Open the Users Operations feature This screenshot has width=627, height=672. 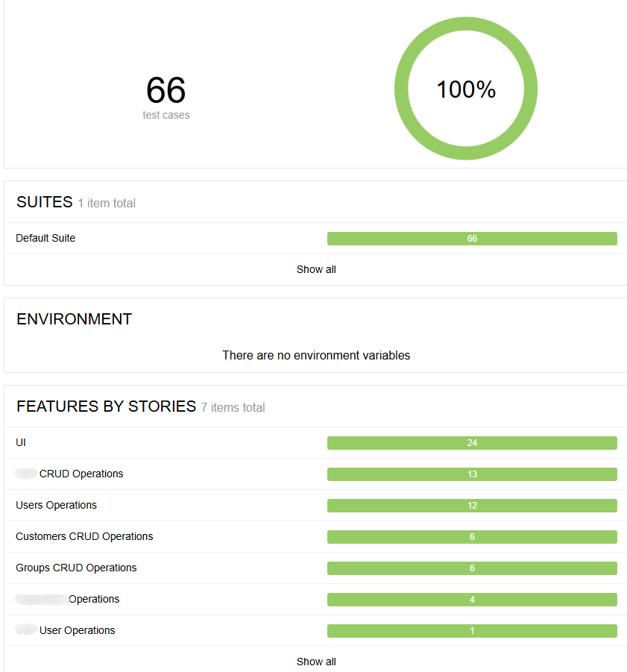(57, 505)
